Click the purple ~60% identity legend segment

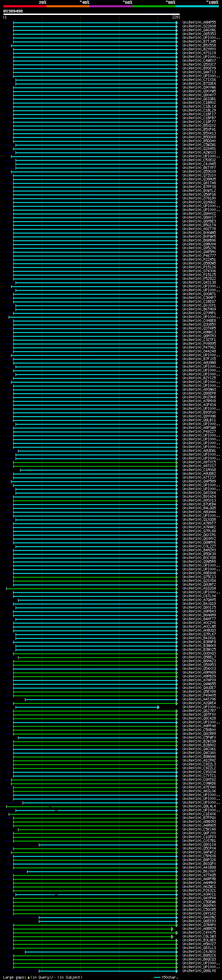pyautogui.click(x=111, y=6)
